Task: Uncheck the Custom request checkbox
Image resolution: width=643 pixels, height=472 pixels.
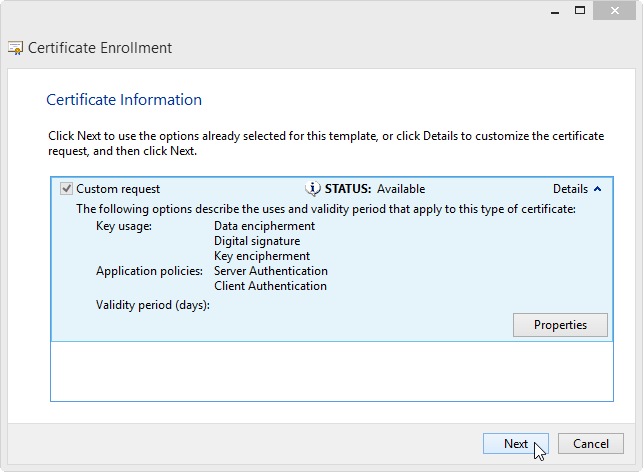Action: point(66,189)
